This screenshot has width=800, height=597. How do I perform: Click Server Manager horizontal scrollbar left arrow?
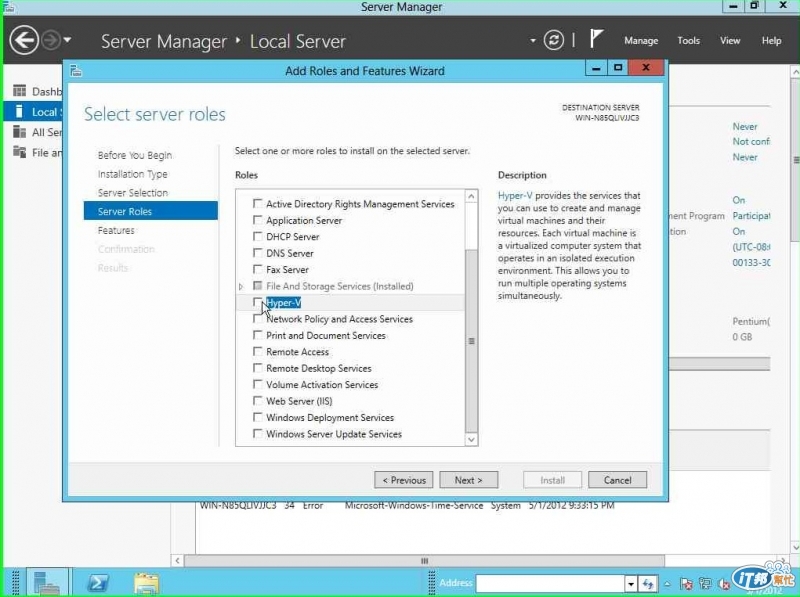coord(178,561)
